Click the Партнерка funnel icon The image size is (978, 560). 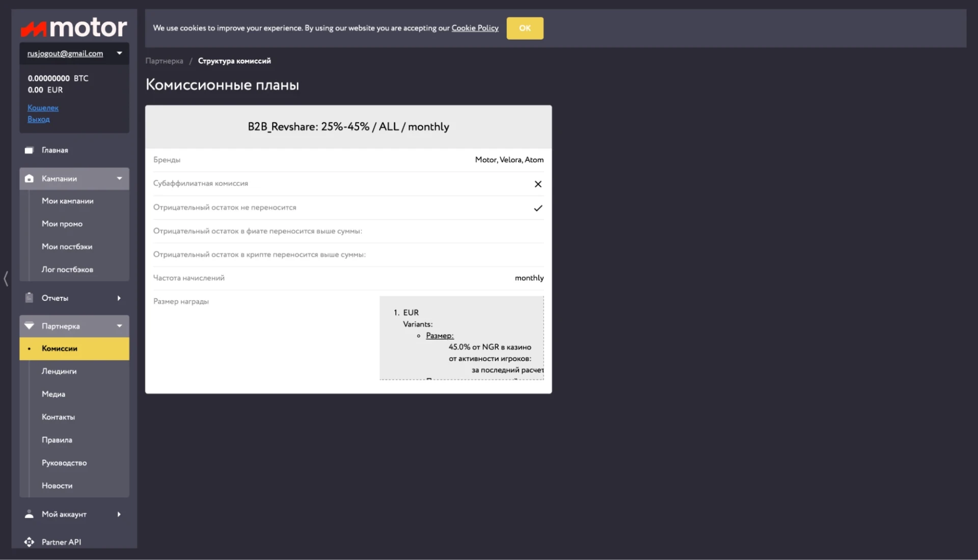[x=29, y=326]
